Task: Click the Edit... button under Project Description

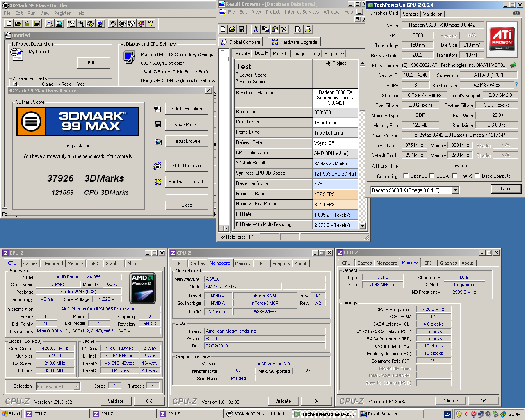Action: tap(94, 63)
